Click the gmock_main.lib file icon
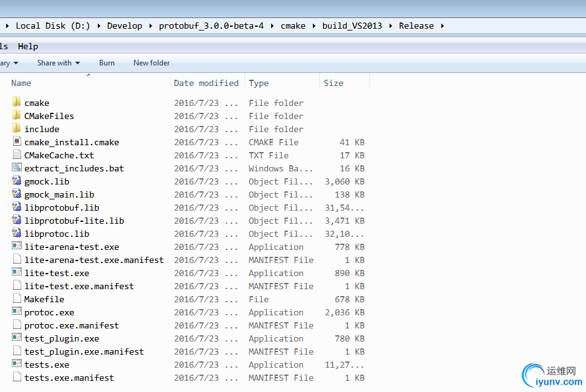 pyautogui.click(x=16, y=194)
